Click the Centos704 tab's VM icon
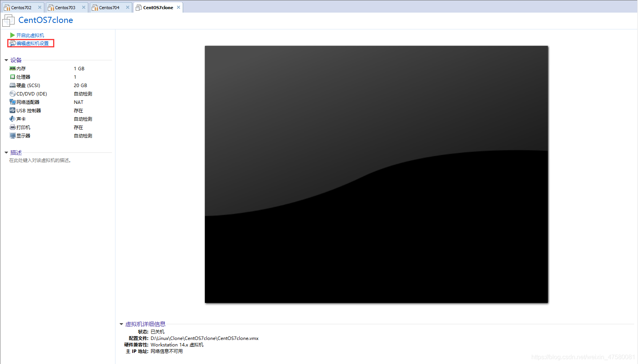 click(x=95, y=8)
